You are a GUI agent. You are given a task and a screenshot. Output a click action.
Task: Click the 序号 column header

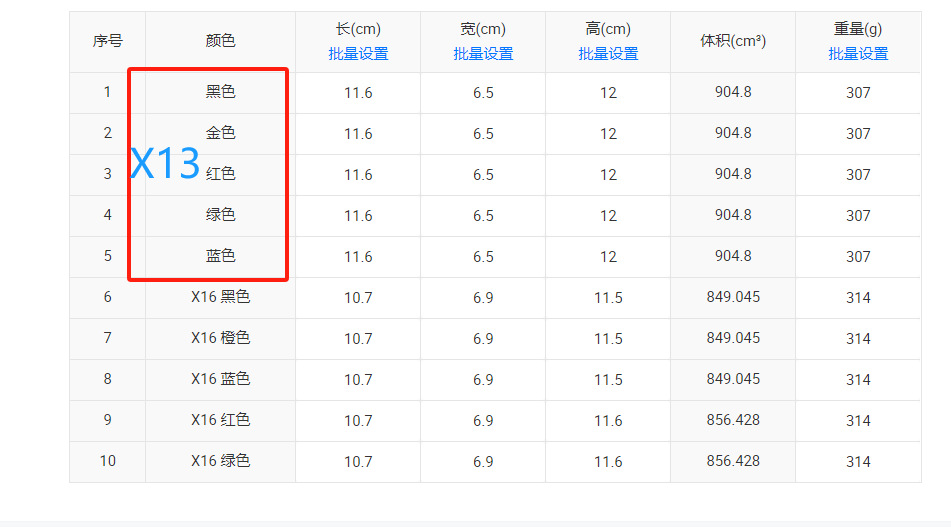[107, 41]
